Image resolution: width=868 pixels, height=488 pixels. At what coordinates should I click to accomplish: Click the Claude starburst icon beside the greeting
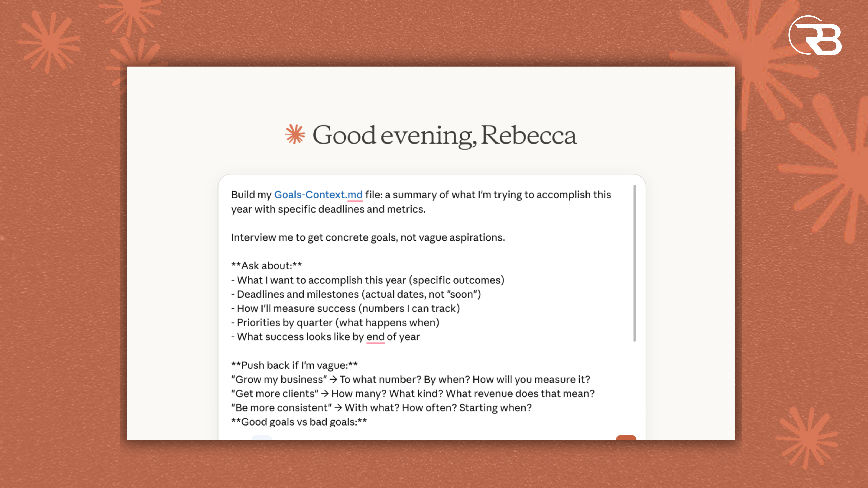(295, 135)
